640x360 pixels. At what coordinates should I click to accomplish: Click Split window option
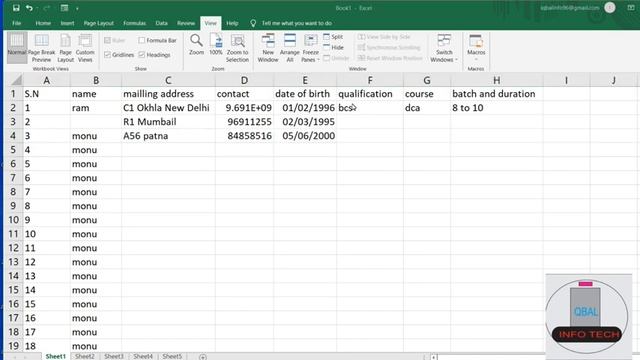[x=333, y=37]
